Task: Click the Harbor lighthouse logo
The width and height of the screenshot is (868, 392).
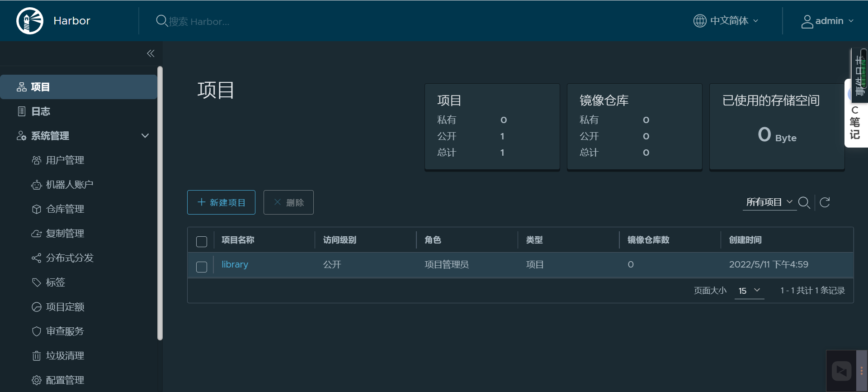Action: pos(30,21)
